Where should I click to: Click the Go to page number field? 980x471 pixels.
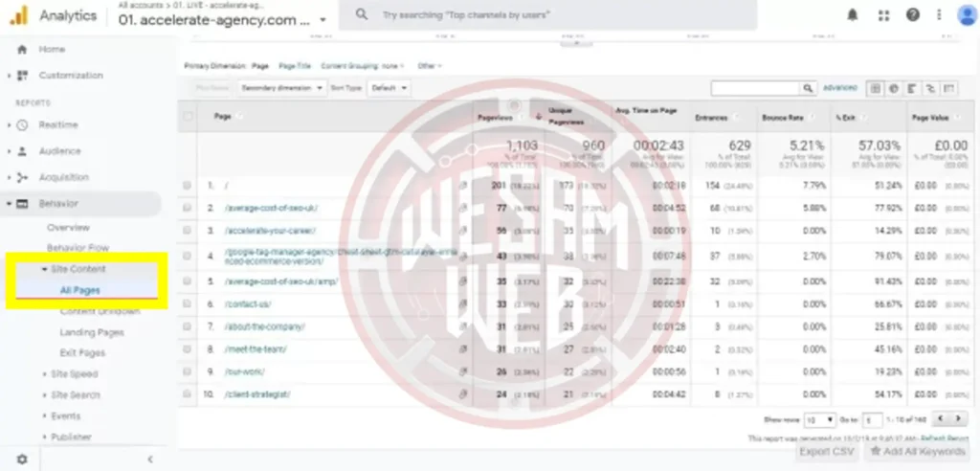[x=872, y=419]
